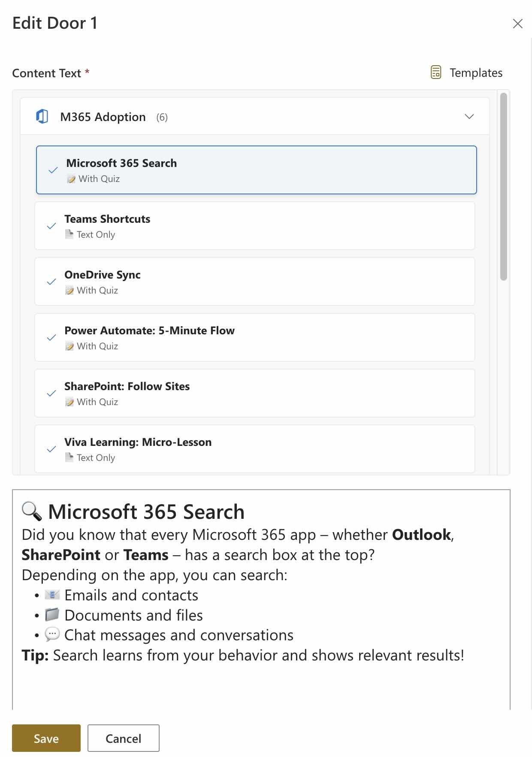
Task: Toggle checkmark for OneDrive Sync template
Action: pyautogui.click(x=51, y=282)
